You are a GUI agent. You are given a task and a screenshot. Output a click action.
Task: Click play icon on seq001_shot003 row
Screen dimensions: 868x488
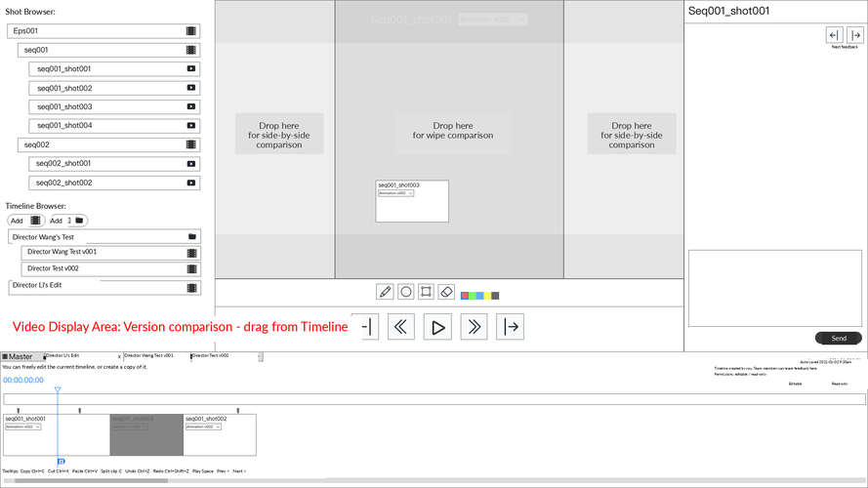[x=191, y=106]
